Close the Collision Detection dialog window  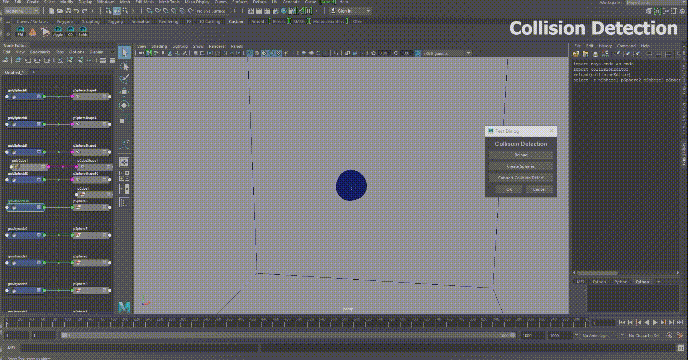pos(552,131)
